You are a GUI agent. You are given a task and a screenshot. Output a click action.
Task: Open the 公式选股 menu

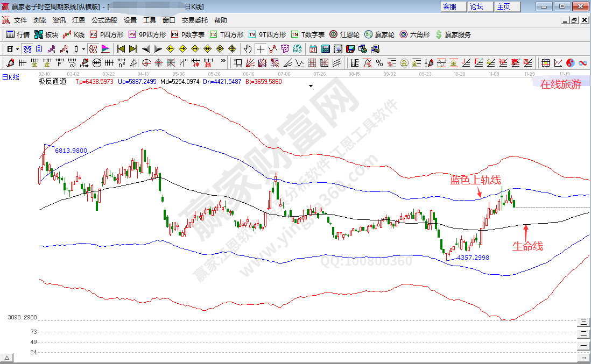tap(104, 20)
